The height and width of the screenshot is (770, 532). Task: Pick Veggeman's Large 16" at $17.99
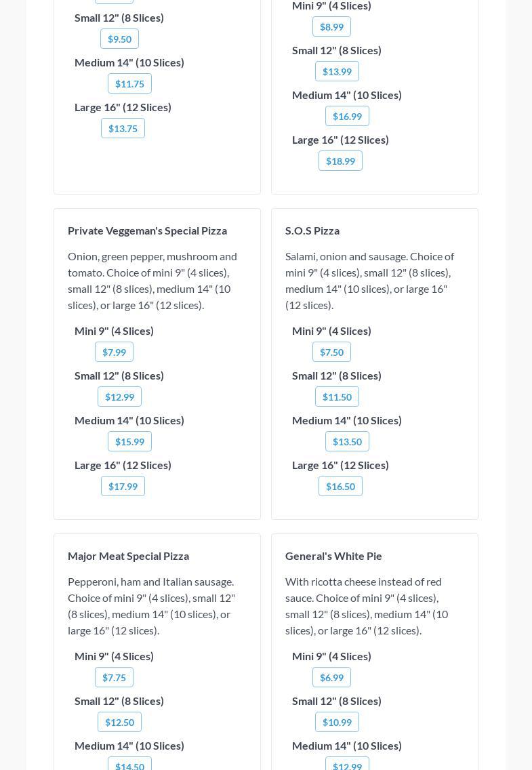[123, 487]
